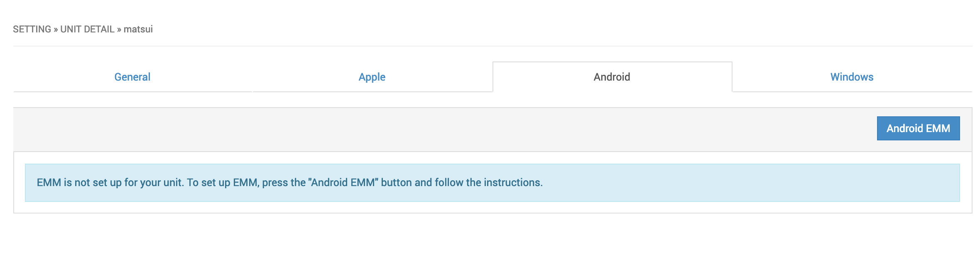Viewport: 980px width, 270px height.
Task: Click the "follow the instructions" text in the alert
Action: point(488,182)
